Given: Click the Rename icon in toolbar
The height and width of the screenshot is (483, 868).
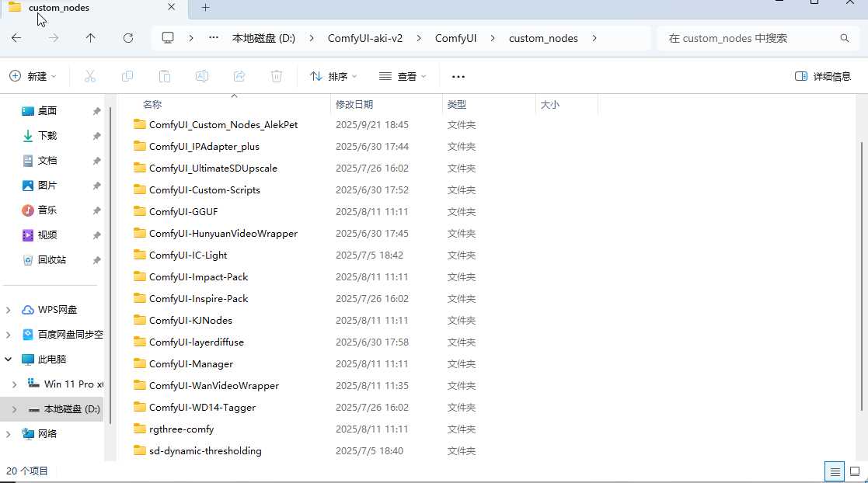Looking at the screenshot, I should tap(202, 76).
